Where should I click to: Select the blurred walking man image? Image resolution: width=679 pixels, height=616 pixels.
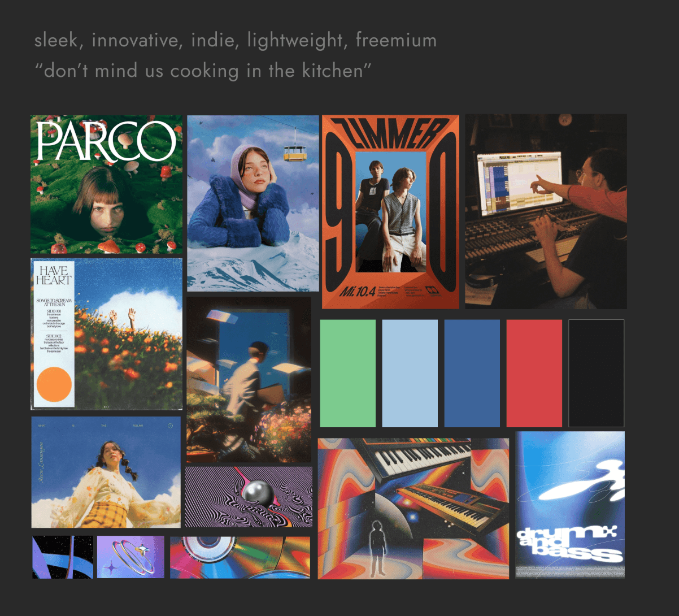pos(249,379)
